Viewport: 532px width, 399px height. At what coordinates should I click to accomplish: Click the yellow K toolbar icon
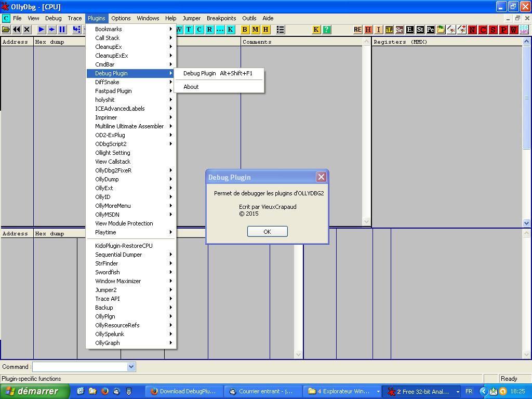point(316,30)
